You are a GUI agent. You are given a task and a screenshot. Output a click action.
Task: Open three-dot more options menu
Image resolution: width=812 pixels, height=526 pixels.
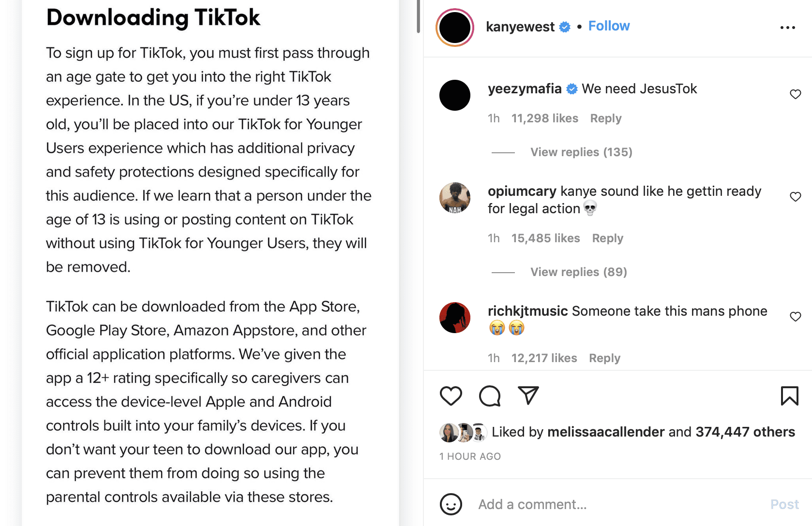tap(787, 28)
